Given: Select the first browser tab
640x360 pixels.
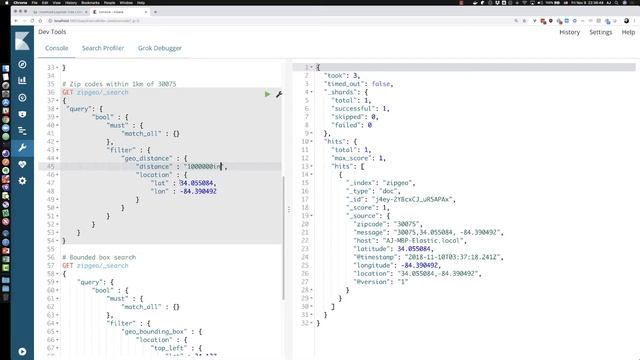Looking at the screenshot, I should 60,12.
